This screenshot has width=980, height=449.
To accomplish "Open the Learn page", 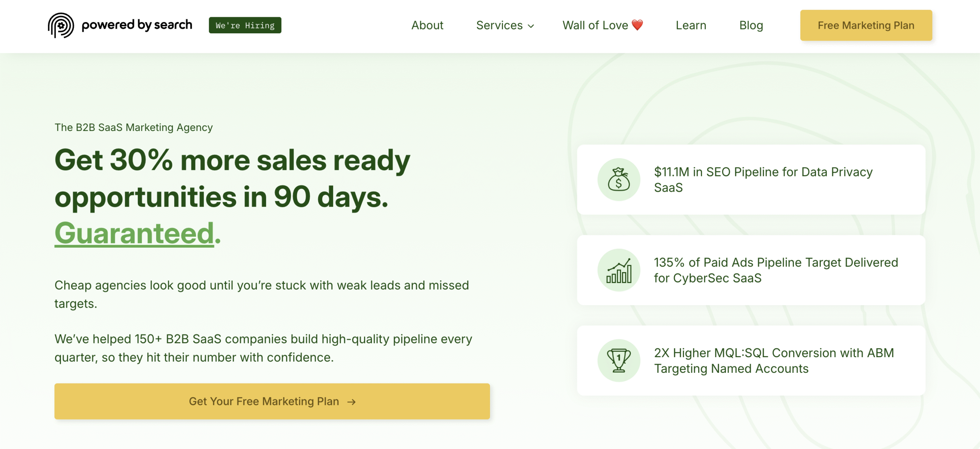I will click(691, 25).
